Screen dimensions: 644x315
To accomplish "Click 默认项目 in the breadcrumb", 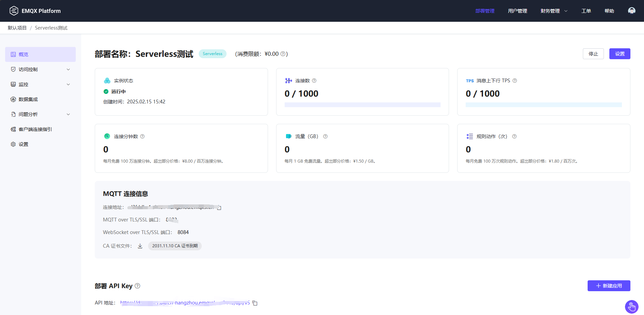I will 17,28.
